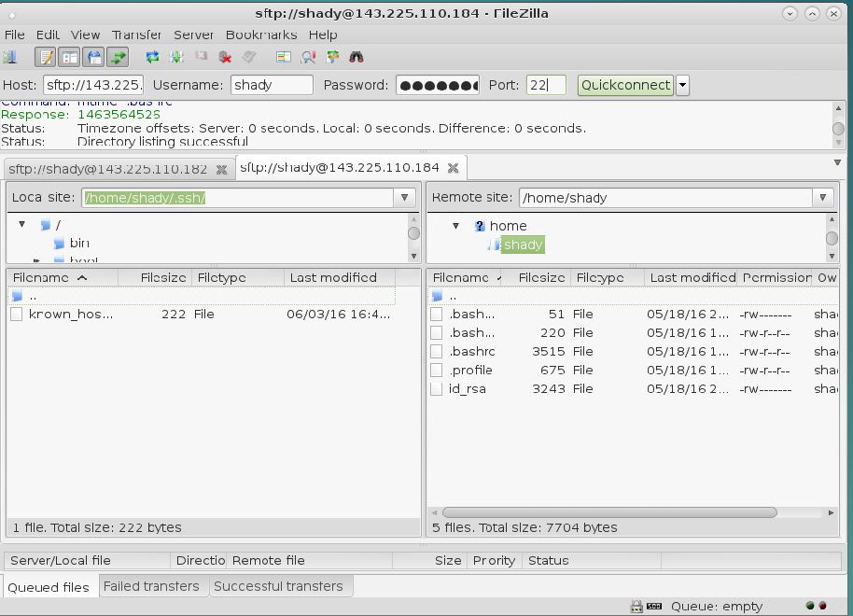853x616 pixels.
Task: Open the Server menu
Action: pos(193,35)
